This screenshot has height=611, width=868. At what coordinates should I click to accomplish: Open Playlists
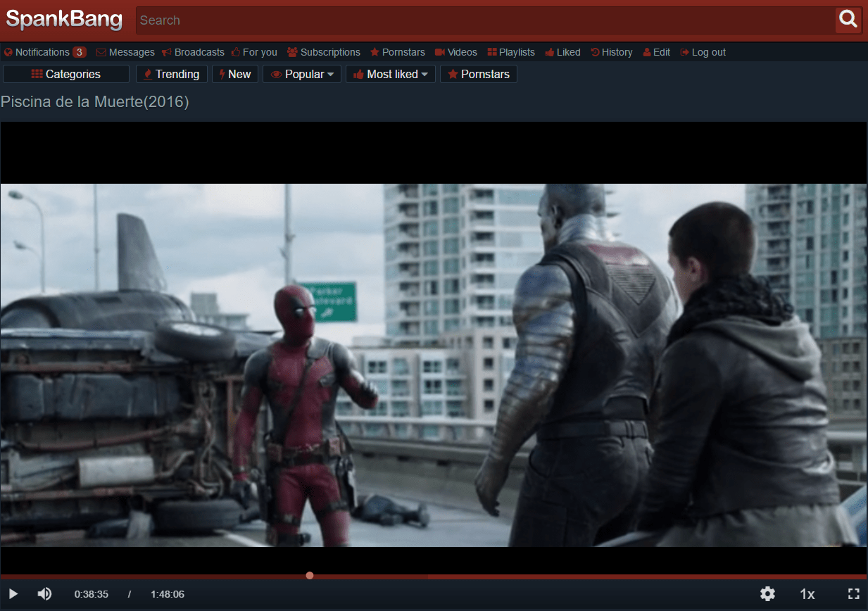pos(511,52)
